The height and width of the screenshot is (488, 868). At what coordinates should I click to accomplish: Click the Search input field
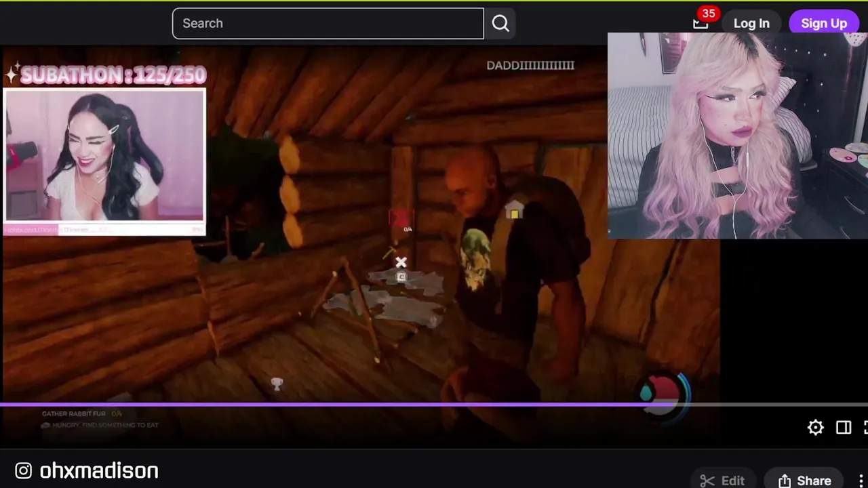[328, 23]
